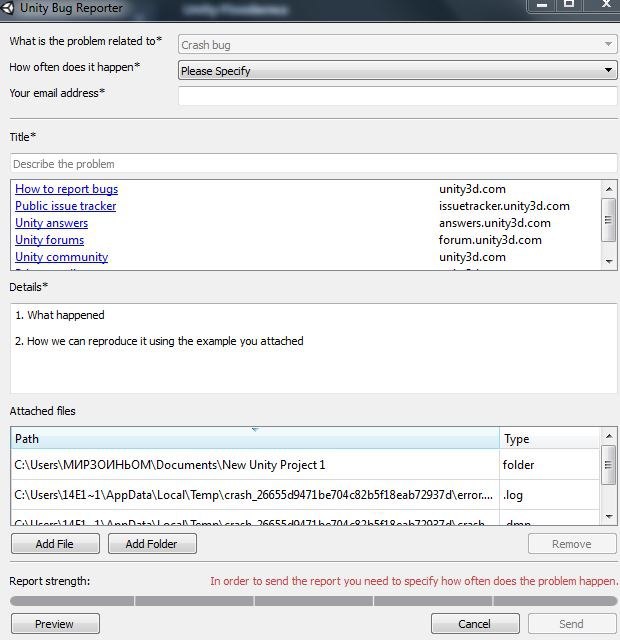
Task: Maximize the Unity Bug Reporter window
Action: pos(569,6)
